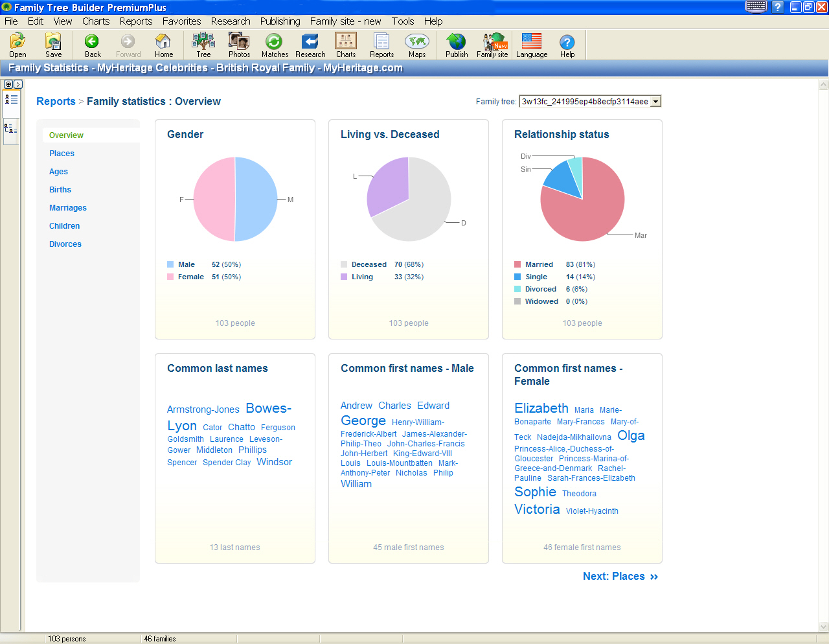The height and width of the screenshot is (644, 829).
Task: Open Maps toolbar icon
Action: pos(417,45)
